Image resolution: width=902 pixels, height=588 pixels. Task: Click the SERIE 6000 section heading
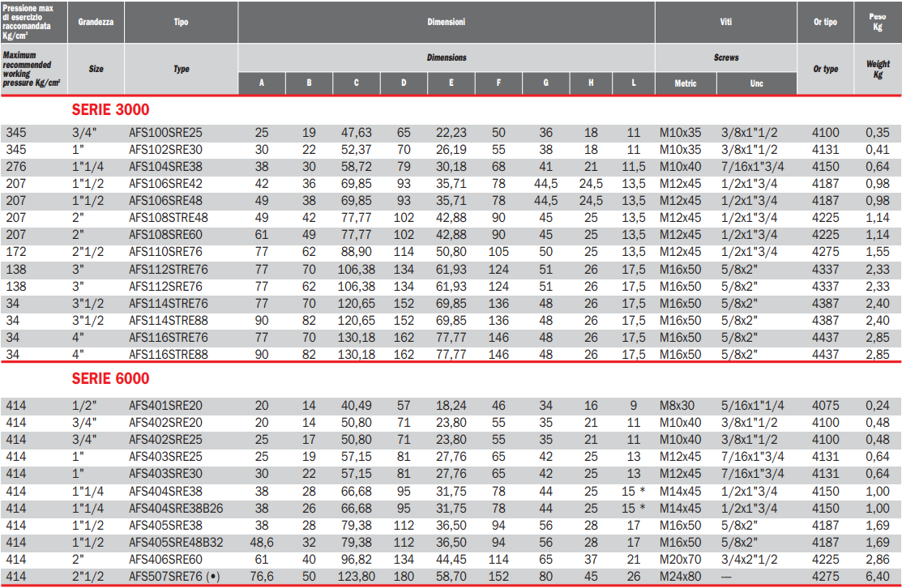[x=110, y=378]
